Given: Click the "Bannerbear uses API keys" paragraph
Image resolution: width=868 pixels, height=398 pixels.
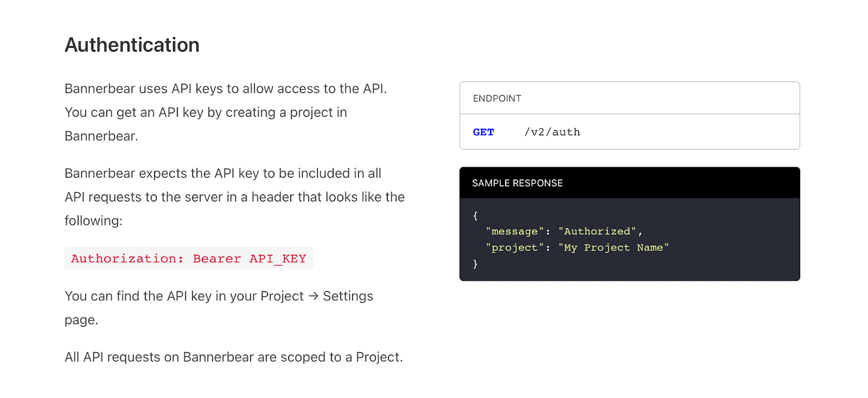Looking at the screenshot, I should coord(226,112).
